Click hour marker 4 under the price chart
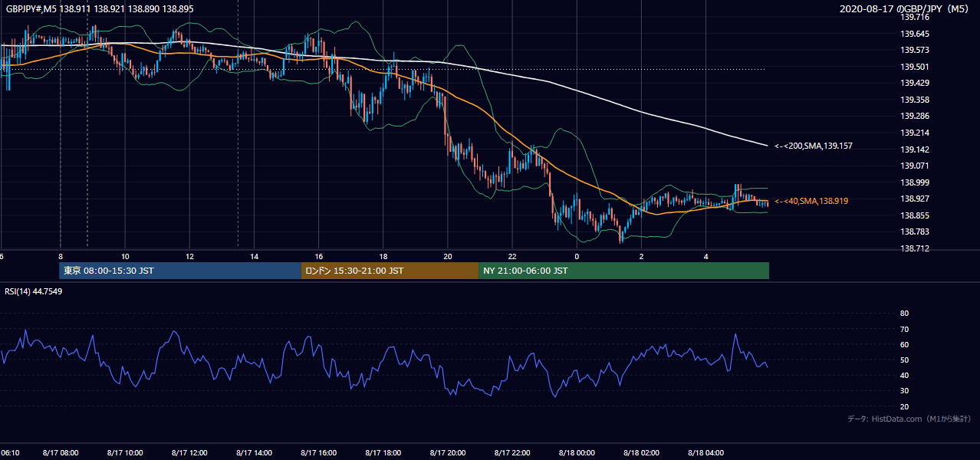This screenshot has width=980, height=460. pos(706,257)
